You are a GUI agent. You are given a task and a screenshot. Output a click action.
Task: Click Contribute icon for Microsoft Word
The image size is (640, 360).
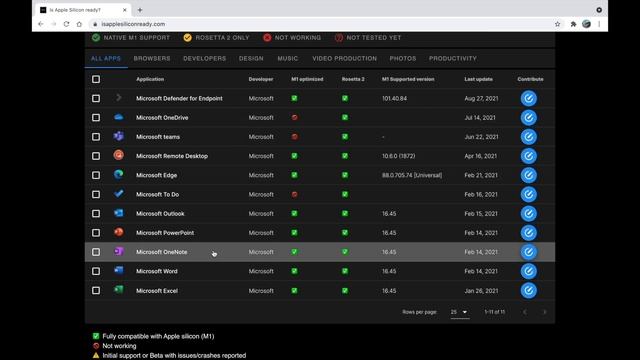pyautogui.click(x=528, y=271)
